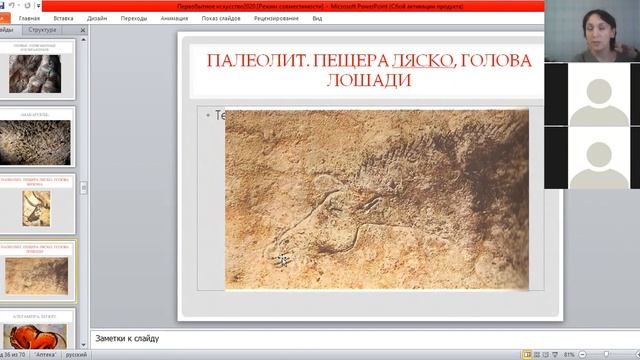Screen dimensions: 640x360
Task: Switch to Normal view icon
Action: coord(527,355)
